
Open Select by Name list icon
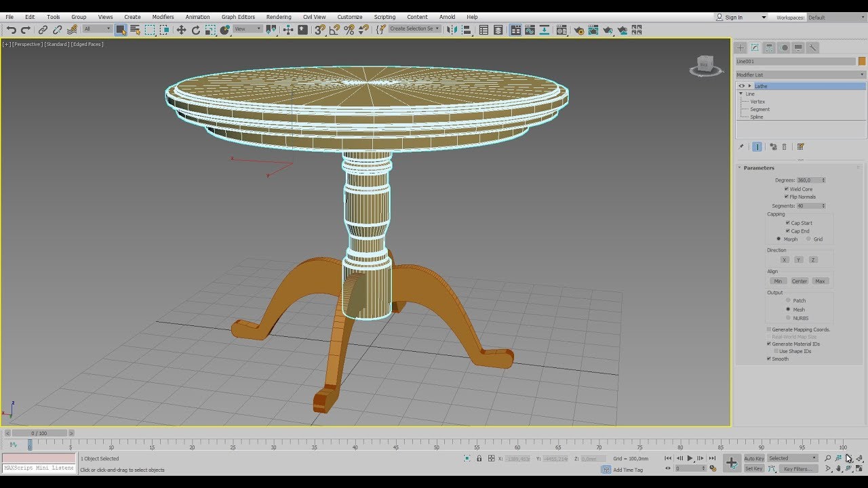point(135,30)
